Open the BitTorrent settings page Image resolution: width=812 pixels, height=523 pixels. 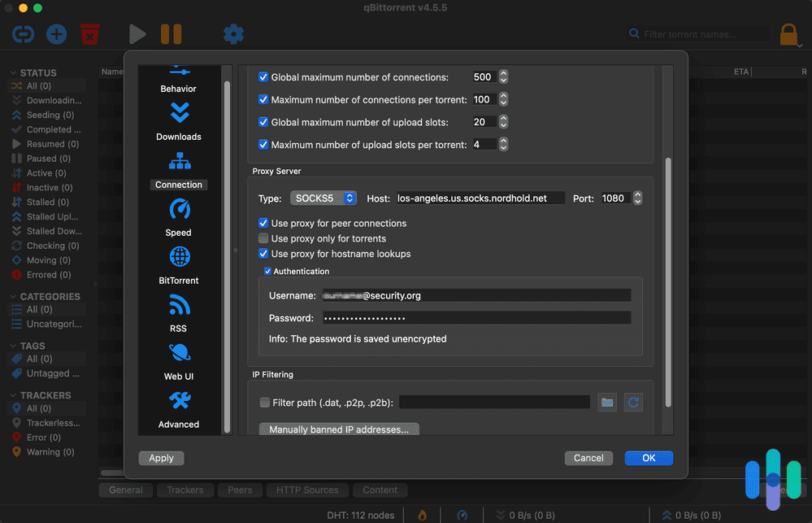(x=178, y=266)
